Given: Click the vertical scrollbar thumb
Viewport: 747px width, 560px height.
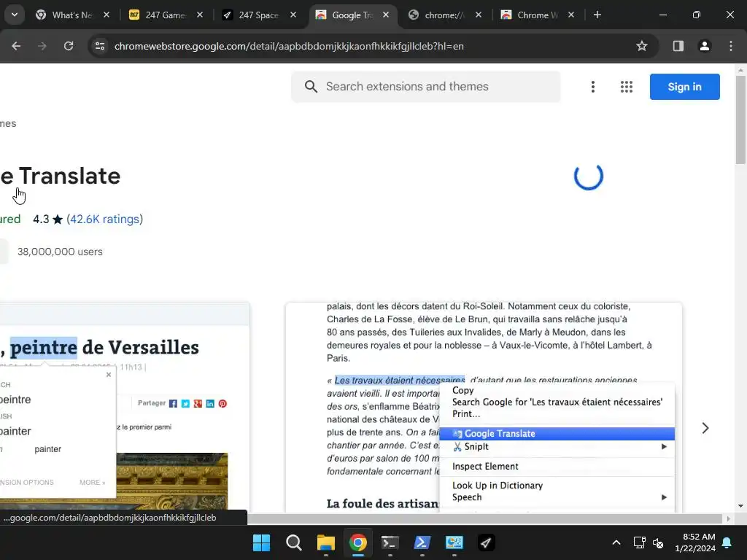Looking at the screenshot, I should pos(740,120).
